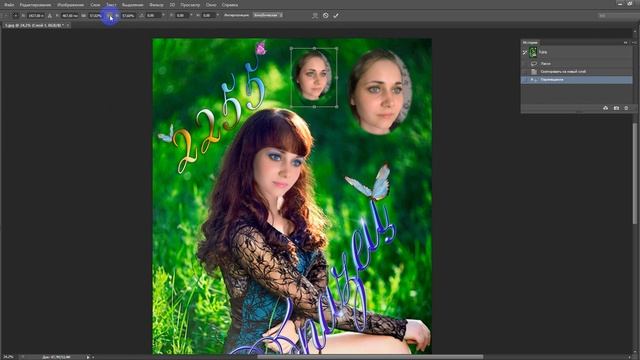Click the width percentage field
Image resolution: width=640 pixels, height=360 pixels.
click(x=96, y=16)
